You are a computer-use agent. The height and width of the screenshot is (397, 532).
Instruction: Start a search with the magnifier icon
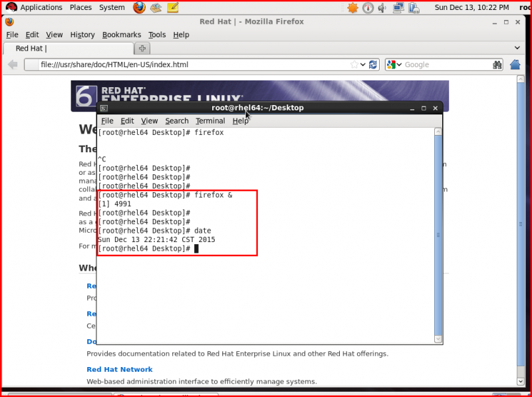coord(497,65)
